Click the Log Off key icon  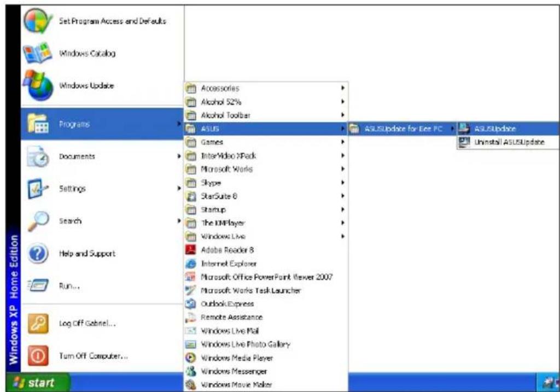38,324
